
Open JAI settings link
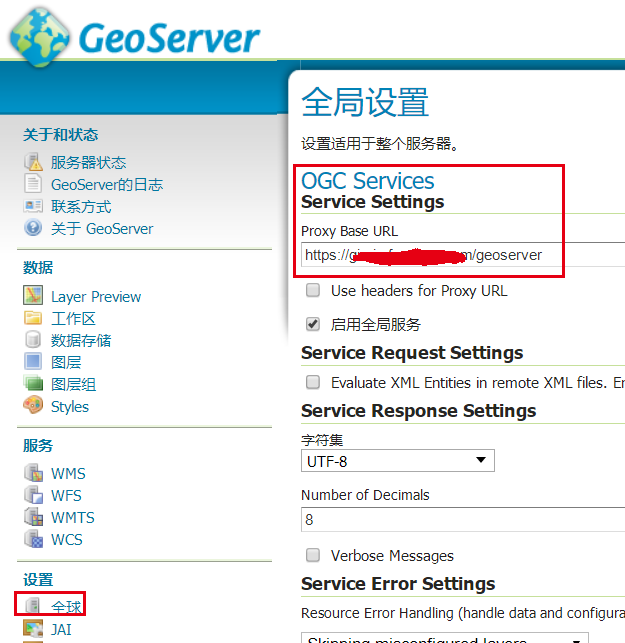coord(61,629)
